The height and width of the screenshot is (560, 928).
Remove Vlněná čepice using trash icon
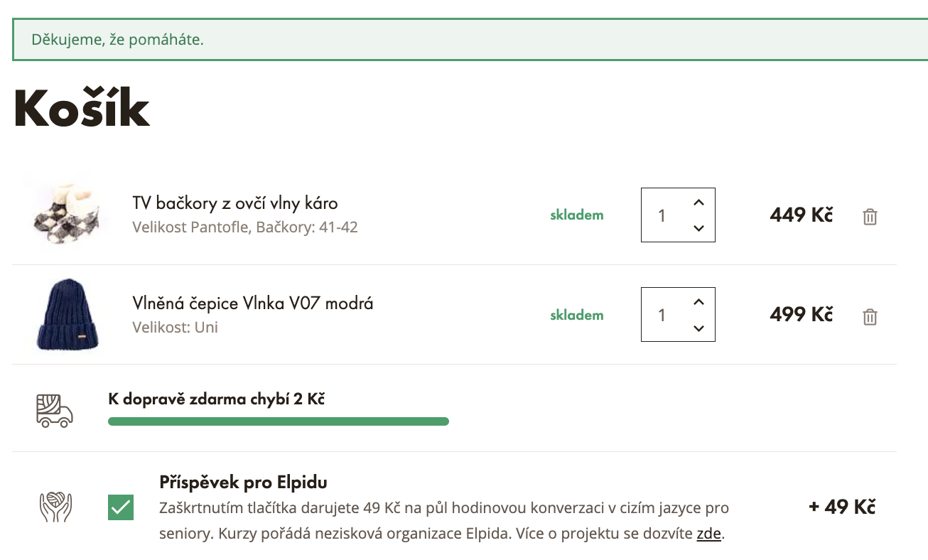870,317
